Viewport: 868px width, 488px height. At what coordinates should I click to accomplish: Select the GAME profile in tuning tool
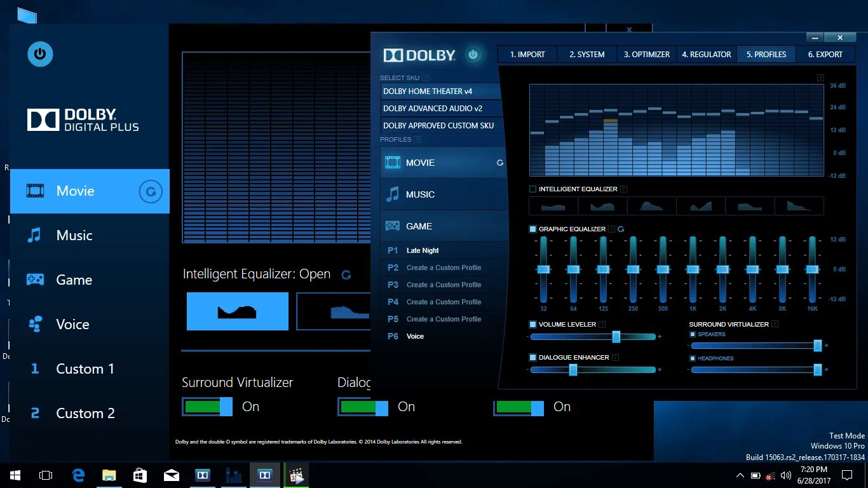444,226
